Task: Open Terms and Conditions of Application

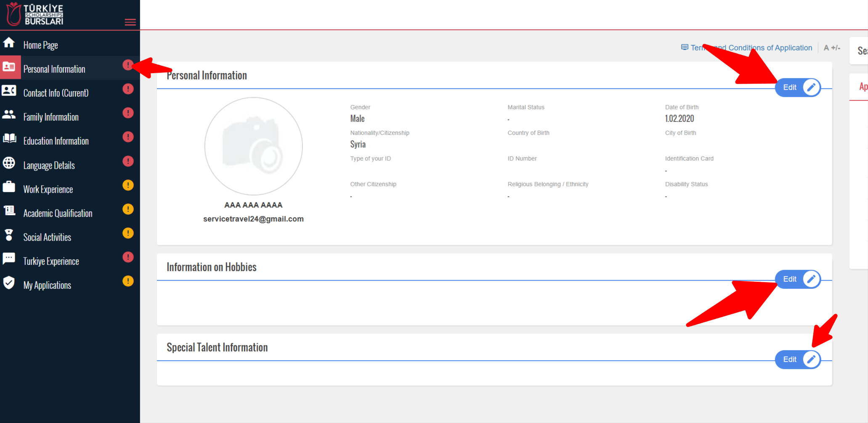Action: [751, 48]
